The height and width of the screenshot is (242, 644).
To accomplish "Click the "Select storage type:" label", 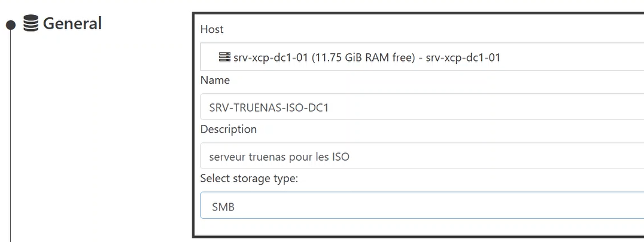I will pyautogui.click(x=249, y=178).
